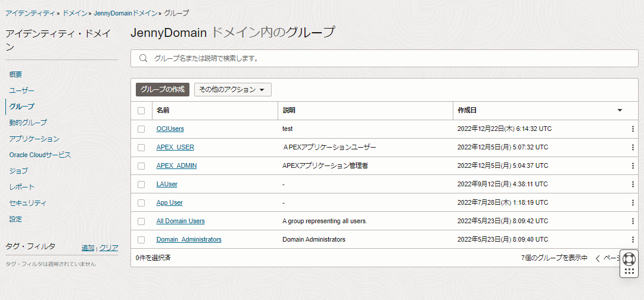Open kebab menu for APEX_USER row

(x=633, y=148)
